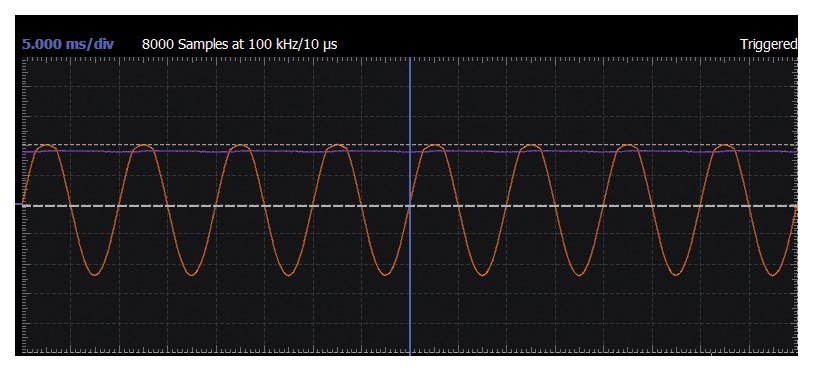
Task: Click where blue cursor crosses the purple trace
Action: pyautogui.click(x=410, y=151)
